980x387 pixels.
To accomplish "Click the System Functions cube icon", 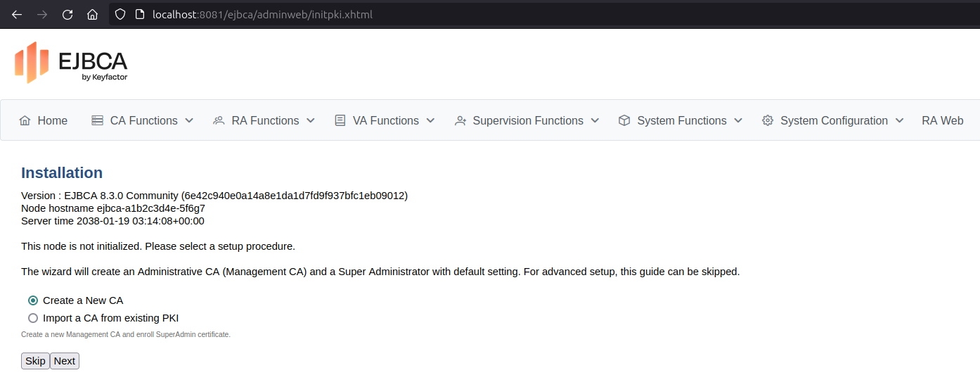I will [624, 121].
